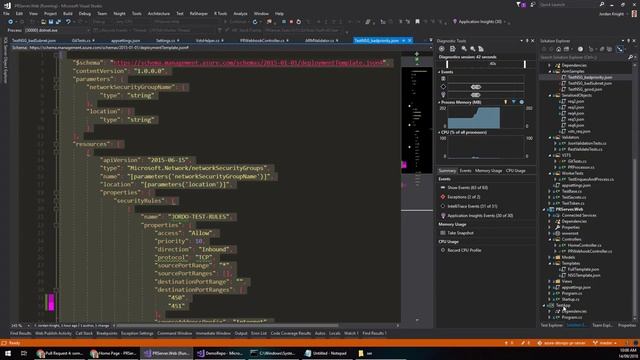
Task: Click the Diagnostic Tools settings gear icon
Action: pos(442,49)
